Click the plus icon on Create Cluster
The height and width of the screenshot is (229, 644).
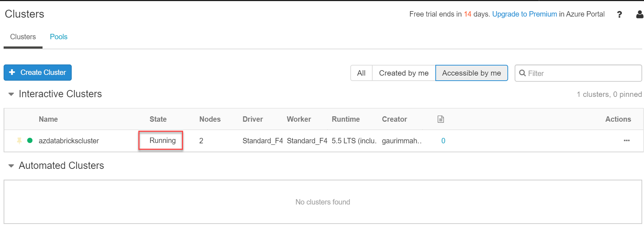coord(12,72)
